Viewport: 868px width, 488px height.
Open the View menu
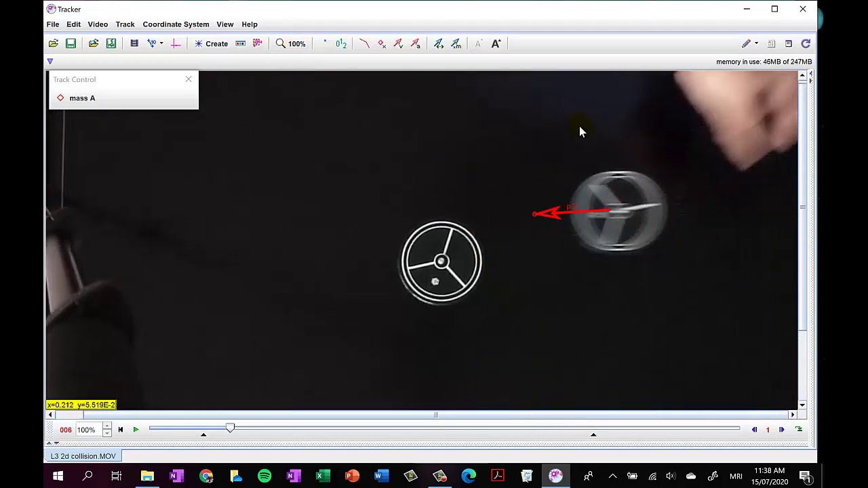pos(225,24)
